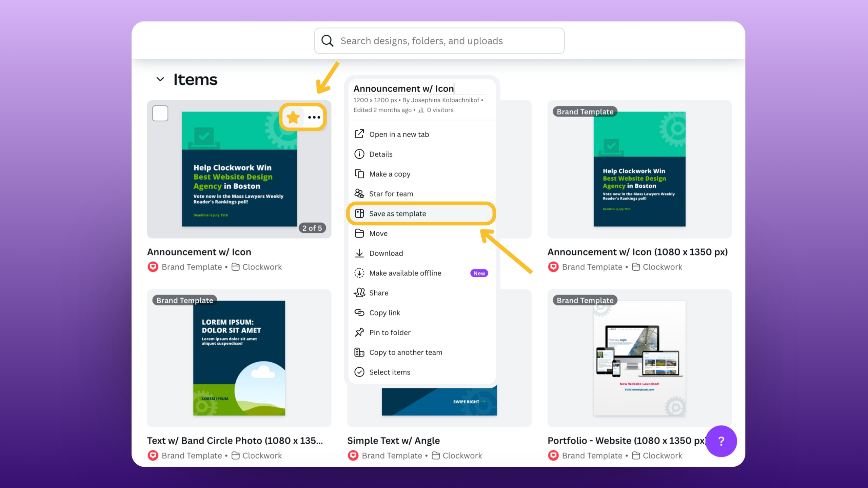This screenshot has width=868, height=488.
Task: Select Details from the menu
Action: coord(422,154)
